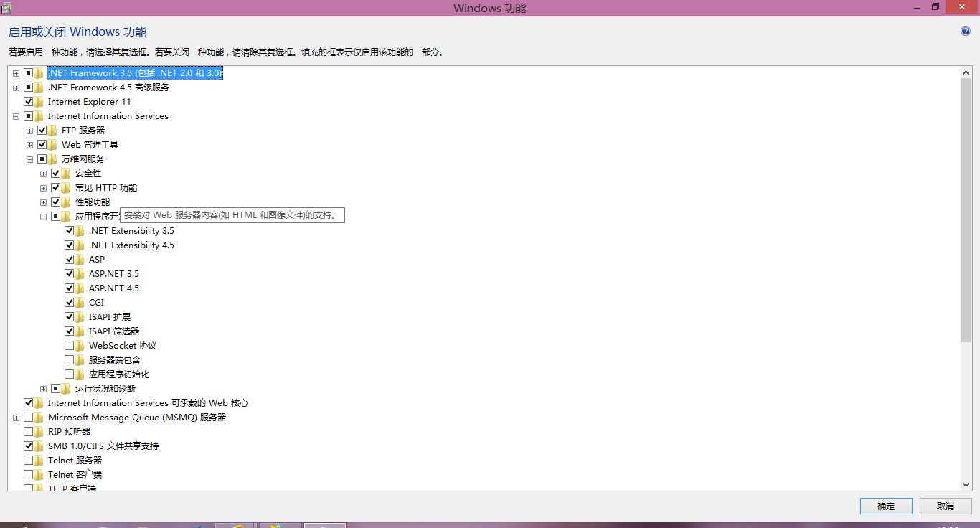Image resolution: width=980 pixels, height=528 pixels.
Task: Uncheck the CGI checkbox
Action: click(x=70, y=302)
